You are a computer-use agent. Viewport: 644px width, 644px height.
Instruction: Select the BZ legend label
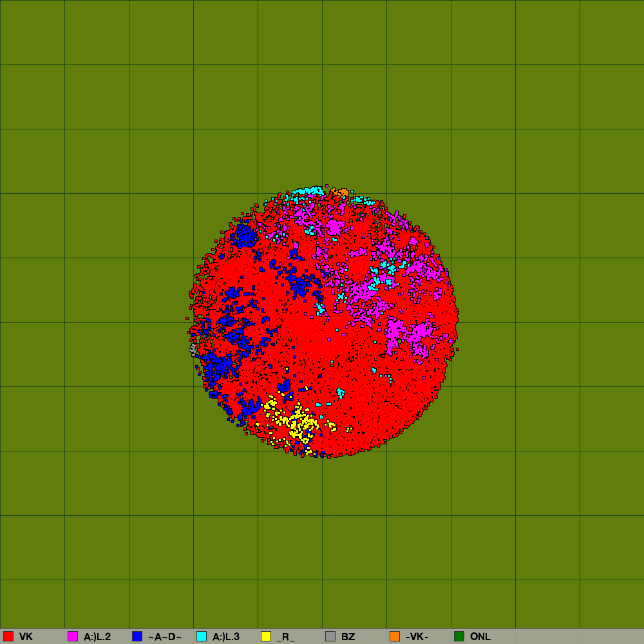[x=348, y=637]
